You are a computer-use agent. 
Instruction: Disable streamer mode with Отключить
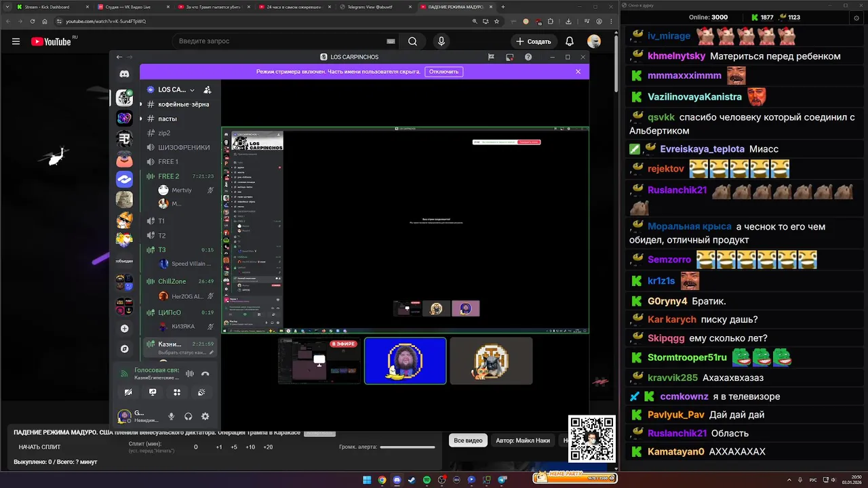pos(443,71)
